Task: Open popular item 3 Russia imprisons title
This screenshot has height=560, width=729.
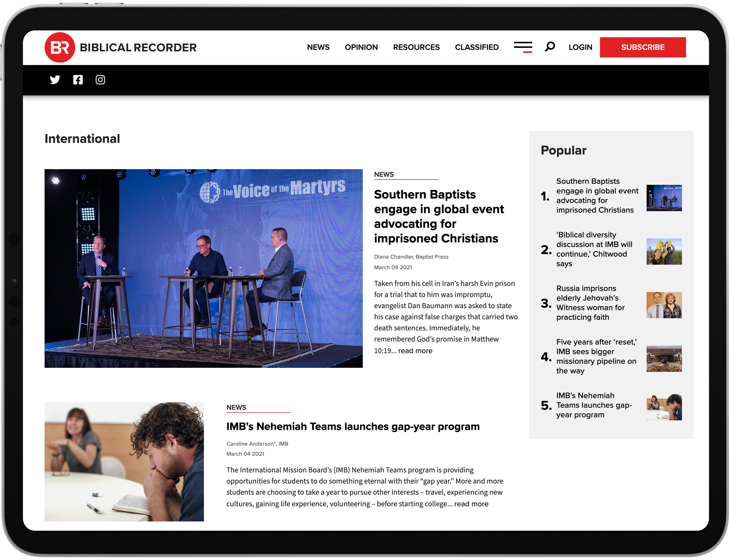Action: pyautogui.click(x=590, y=303)
